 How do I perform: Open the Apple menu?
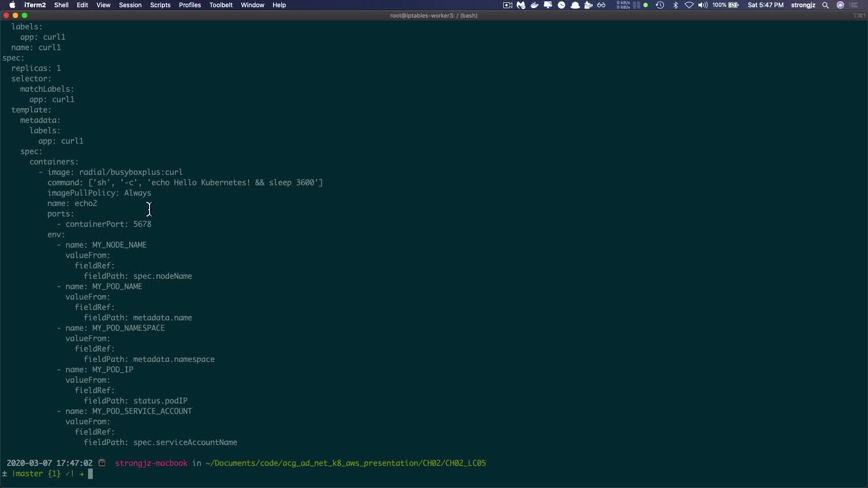12,5
